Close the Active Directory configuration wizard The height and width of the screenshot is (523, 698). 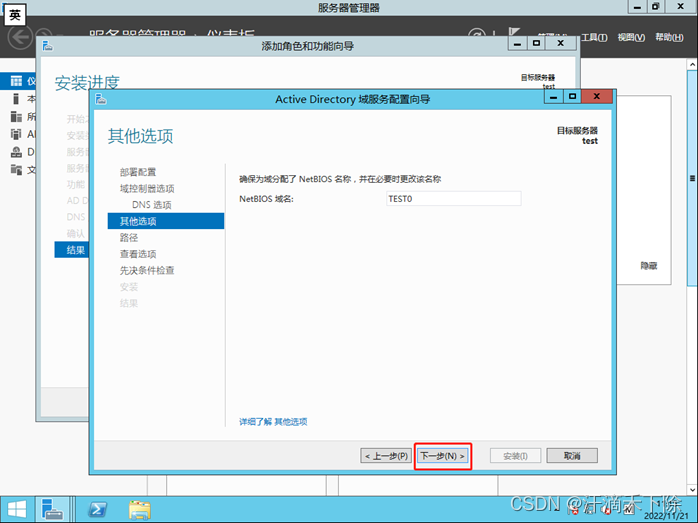pyautogui.click(x=597, y=96)
